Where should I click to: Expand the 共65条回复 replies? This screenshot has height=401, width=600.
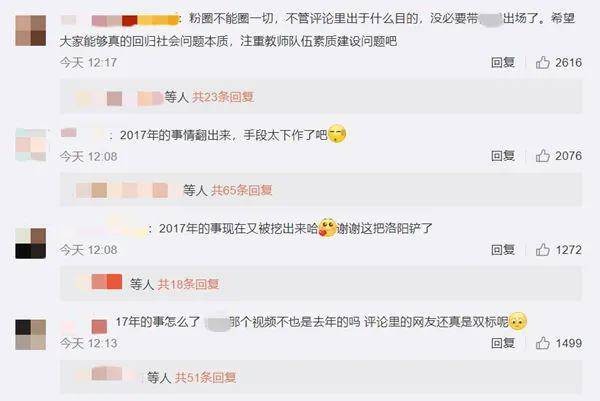pos(242,190)
